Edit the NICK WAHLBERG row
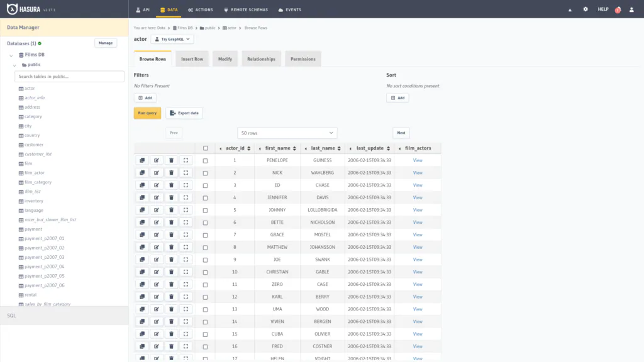The width and height of the screenshot is (644, 362). (157, 173)
